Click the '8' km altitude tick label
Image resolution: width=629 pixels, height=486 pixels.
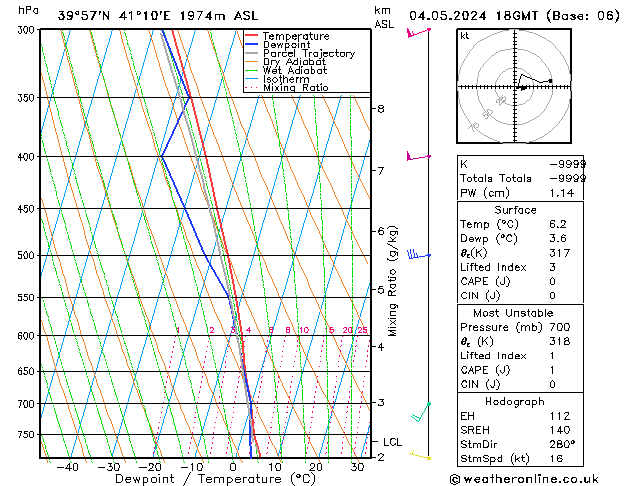click(x=381, y=109)
